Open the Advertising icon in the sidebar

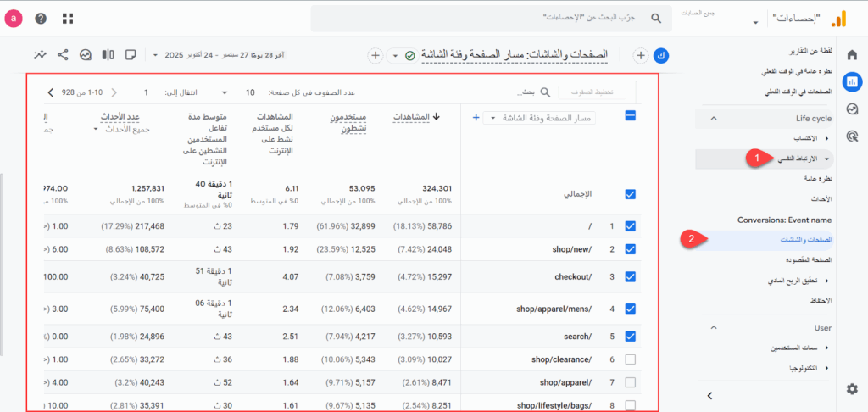[x=852, y=135]
